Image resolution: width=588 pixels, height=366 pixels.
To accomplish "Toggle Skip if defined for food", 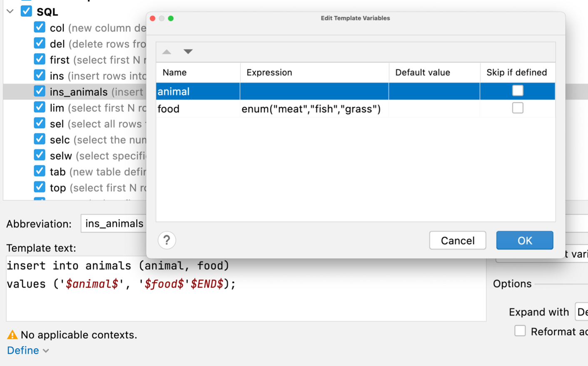I will (x=518, y=108).
